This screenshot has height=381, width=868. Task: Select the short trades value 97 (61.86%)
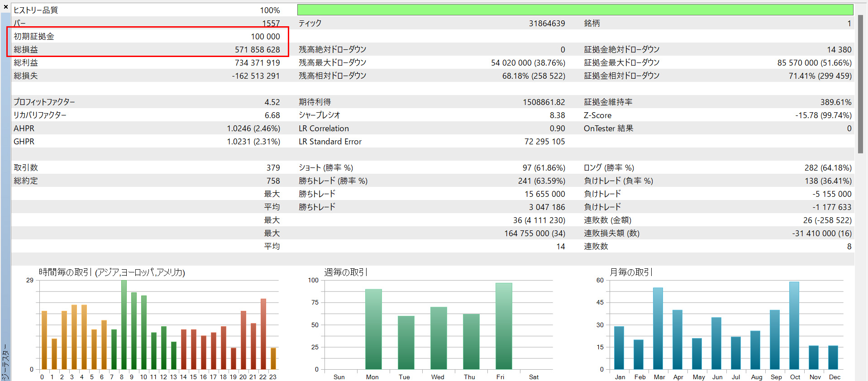pos(544,167)
